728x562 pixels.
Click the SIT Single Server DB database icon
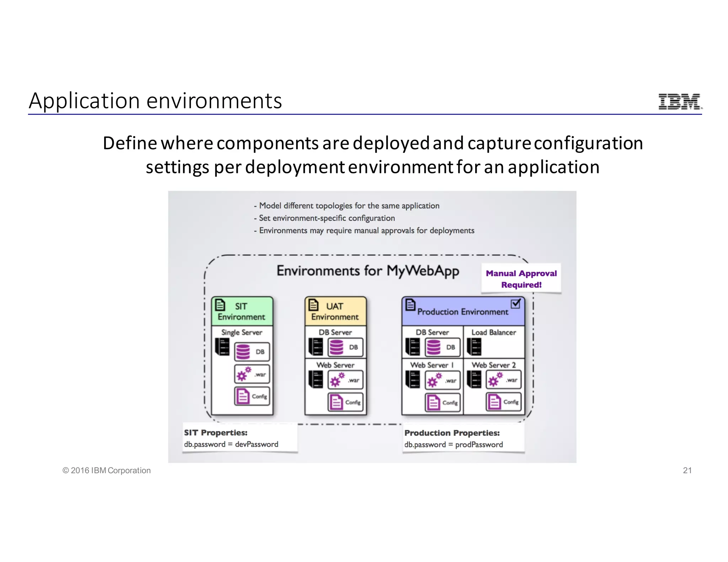[x=243, y=352]
